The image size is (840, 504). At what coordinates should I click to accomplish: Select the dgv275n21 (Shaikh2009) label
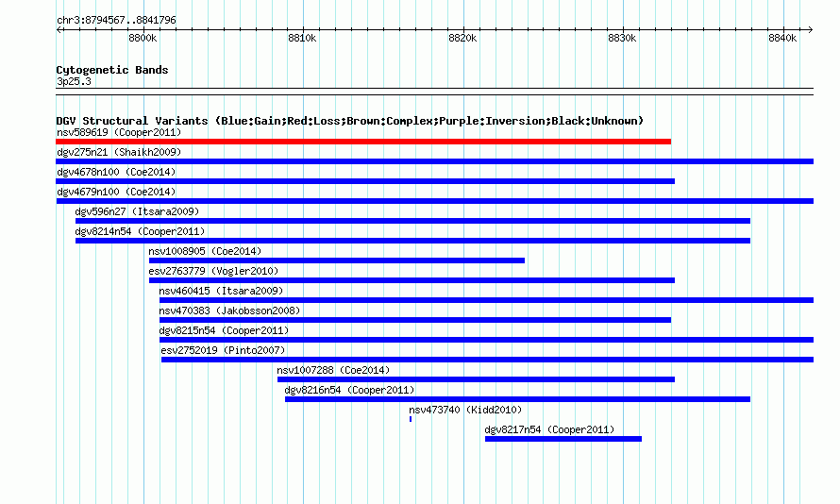[119, 152]
